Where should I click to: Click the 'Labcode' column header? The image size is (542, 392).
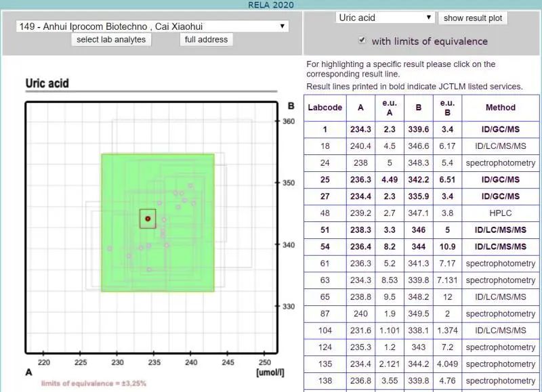325,108
